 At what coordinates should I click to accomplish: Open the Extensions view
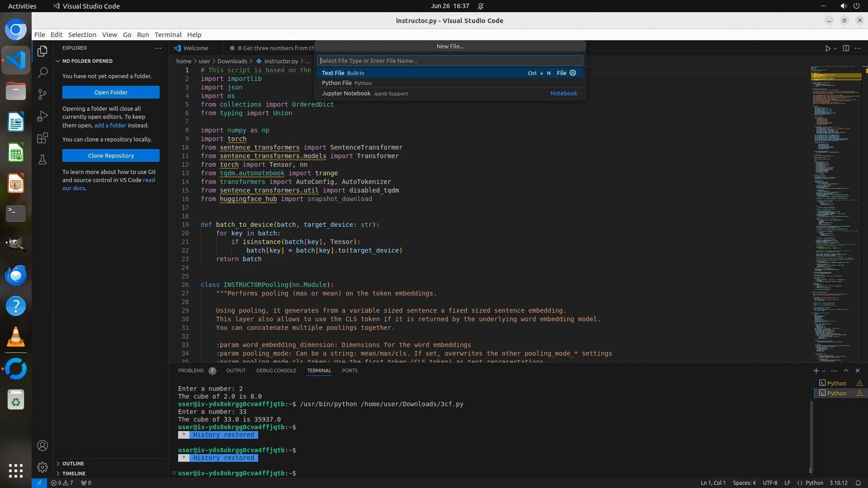[42, 138]
